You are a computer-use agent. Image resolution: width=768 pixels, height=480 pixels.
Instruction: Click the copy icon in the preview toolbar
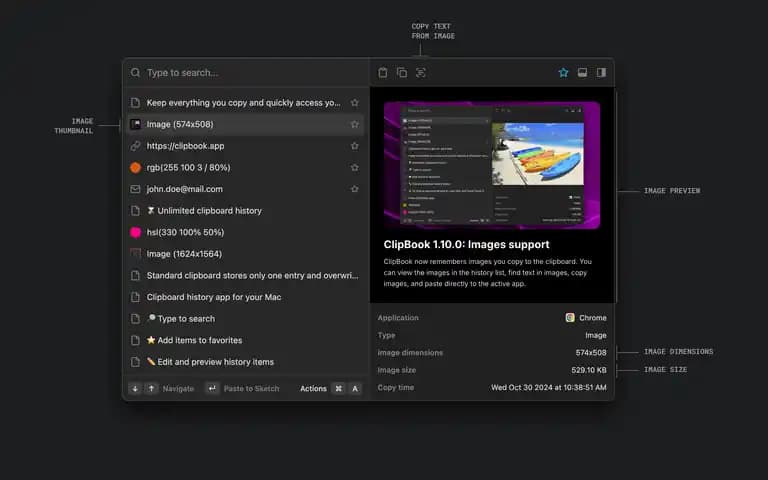pos(402,72)
